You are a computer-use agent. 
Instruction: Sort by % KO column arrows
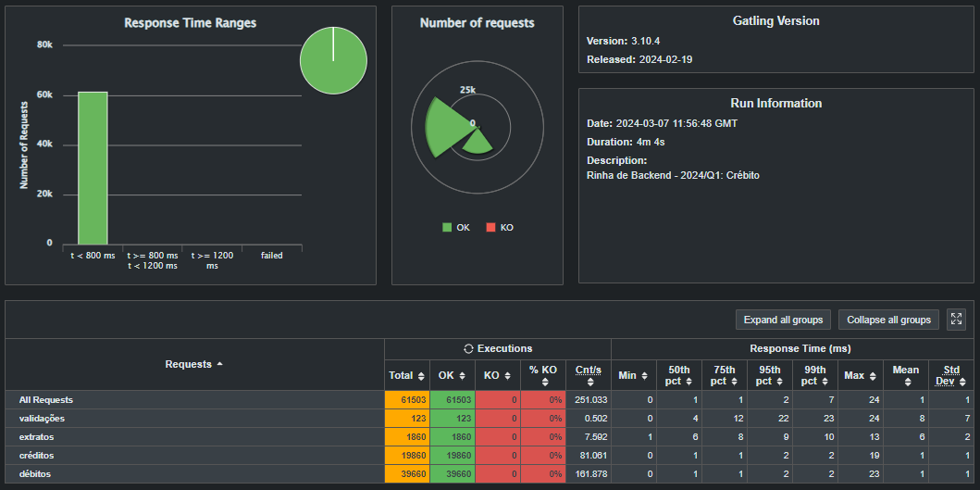(x=545, y=381)
